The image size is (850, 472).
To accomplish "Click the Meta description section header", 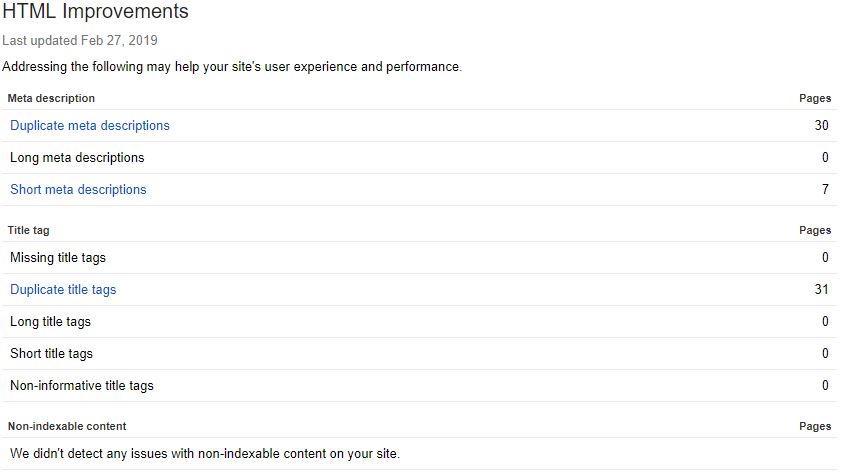I will click(x=51, y=98).
